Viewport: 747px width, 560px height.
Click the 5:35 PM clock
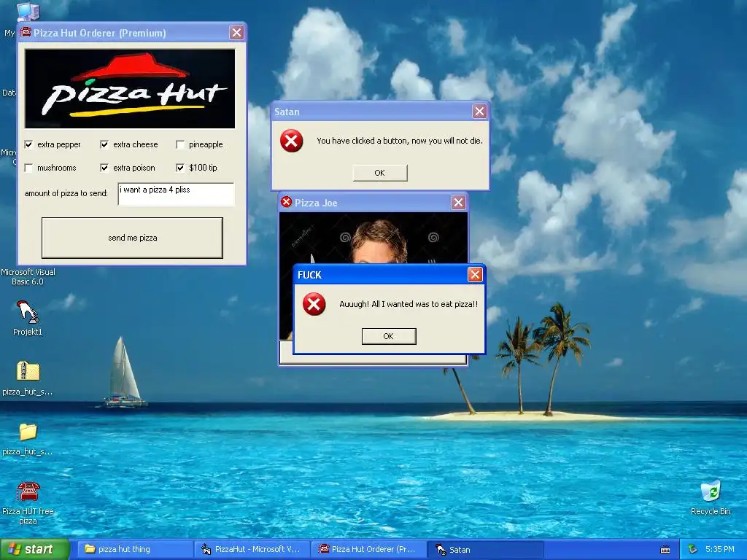tap(720, 550)
